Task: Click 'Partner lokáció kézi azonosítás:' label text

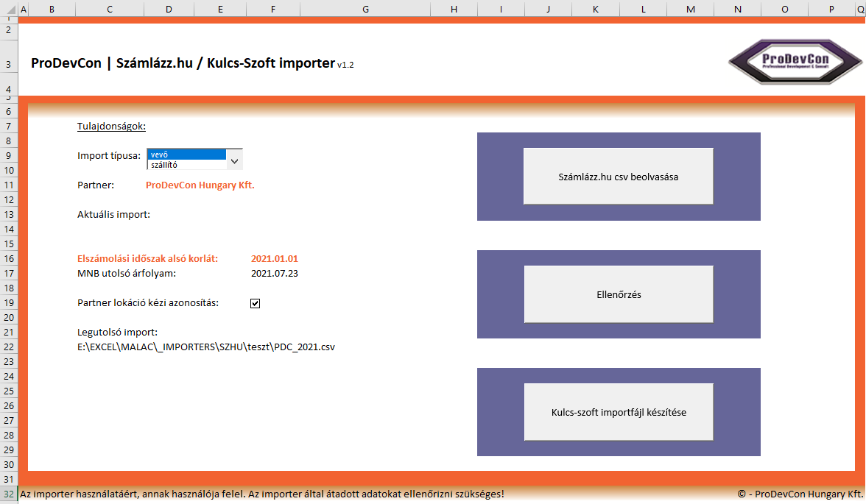Action: [x=148, y=302]
